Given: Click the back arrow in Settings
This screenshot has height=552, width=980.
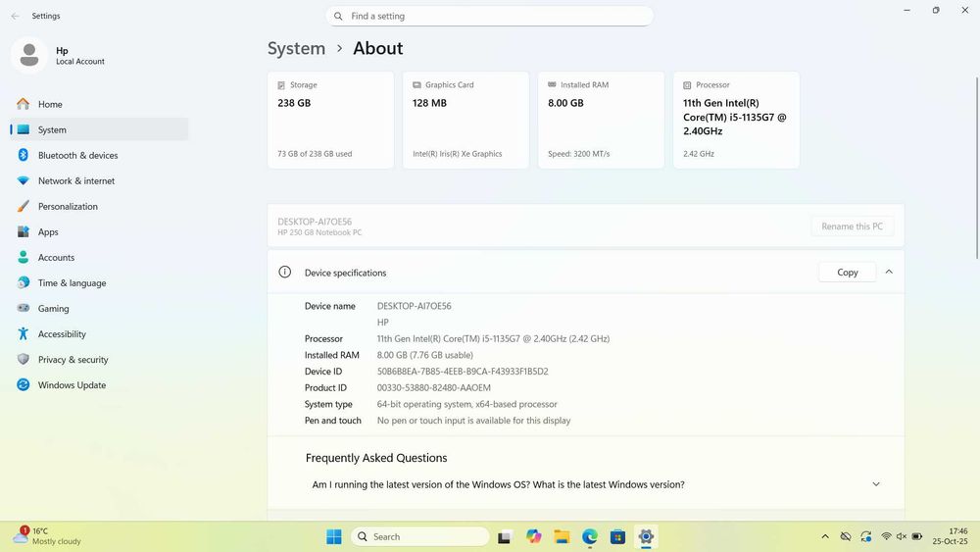Looking at the screenshot, I should [15, 16].
